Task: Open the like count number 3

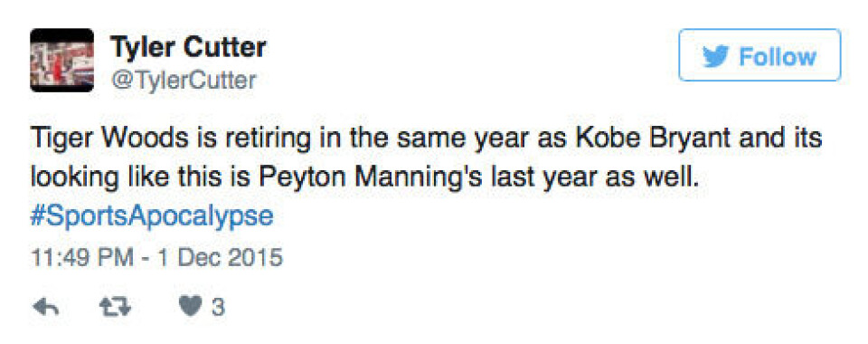Action: click(218, 307)
